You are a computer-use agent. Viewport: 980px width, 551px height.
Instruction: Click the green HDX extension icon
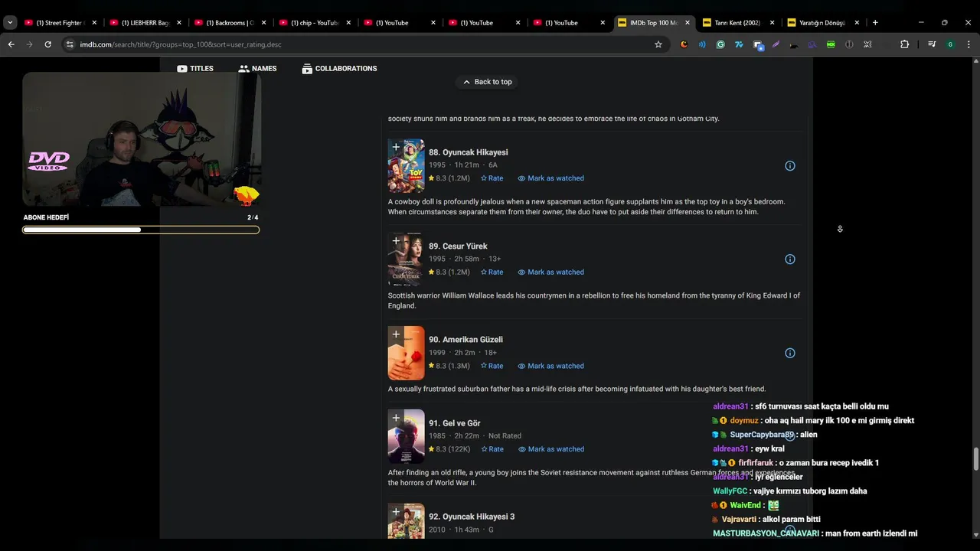pyautogui.click(x=831, y=44)
